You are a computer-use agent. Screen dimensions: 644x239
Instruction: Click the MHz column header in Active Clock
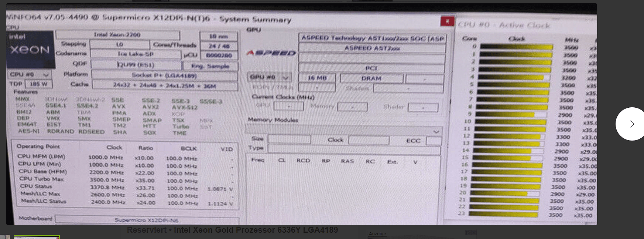572,40
